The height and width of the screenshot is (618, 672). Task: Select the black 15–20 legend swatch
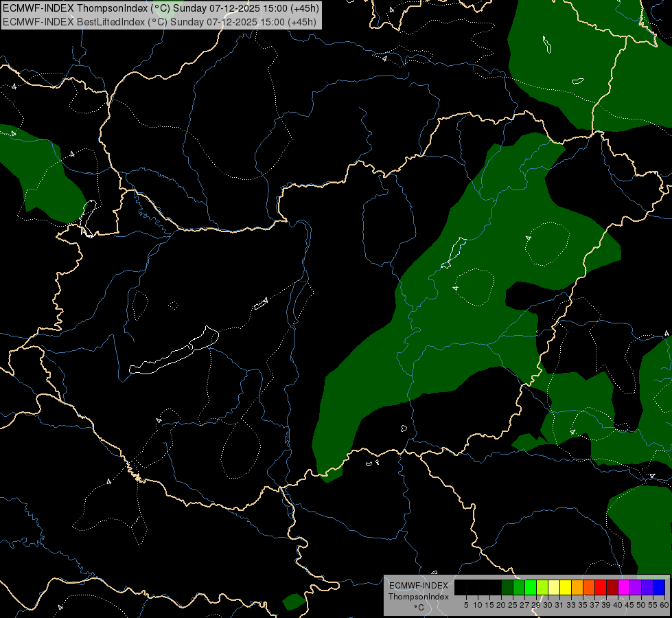[x=496, y=587]
